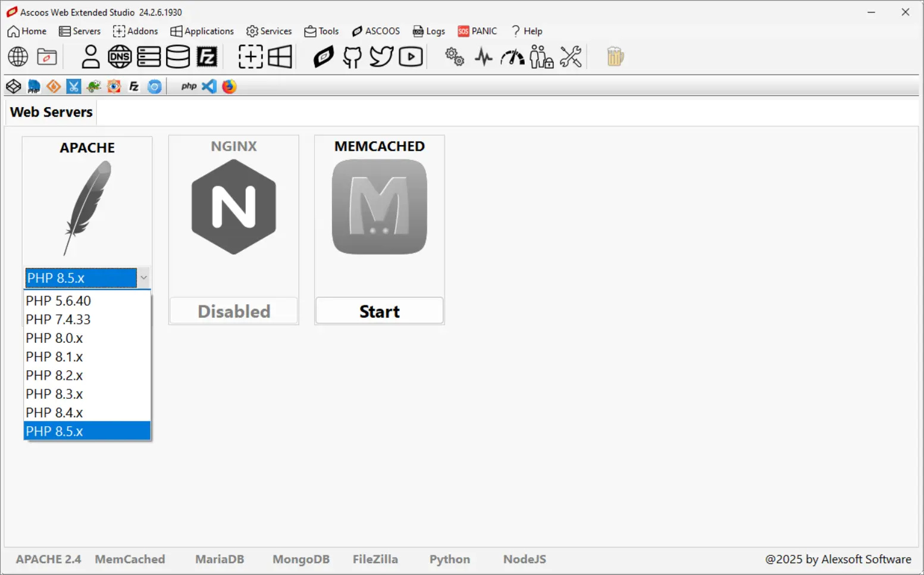Screen dimensions: 924x575
Task: Click the user profile person icon
Action: click(x=90, y=57)
